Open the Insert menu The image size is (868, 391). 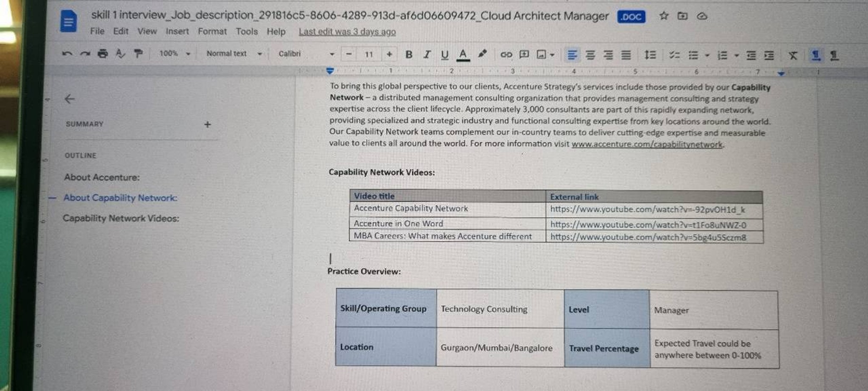pyautogui.click(x=177, y=31)
